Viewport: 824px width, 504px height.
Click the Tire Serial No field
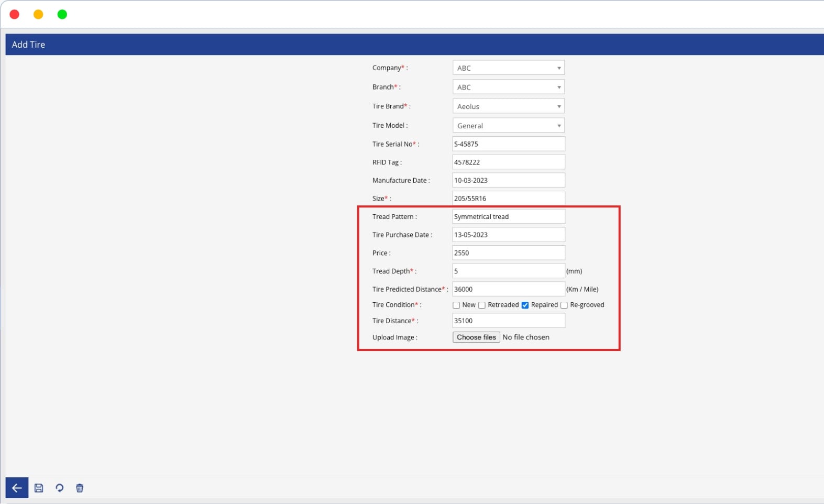pyautogui.click(x=508, y=144)
